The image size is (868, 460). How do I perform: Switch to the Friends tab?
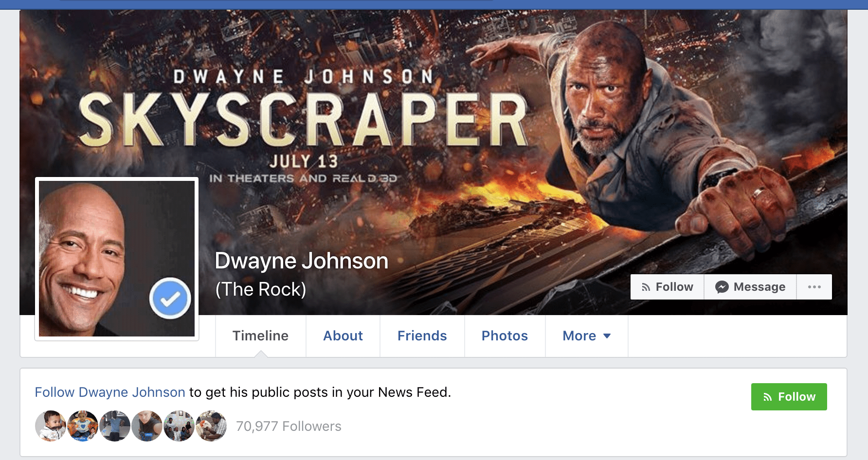(x=422, y=336)
